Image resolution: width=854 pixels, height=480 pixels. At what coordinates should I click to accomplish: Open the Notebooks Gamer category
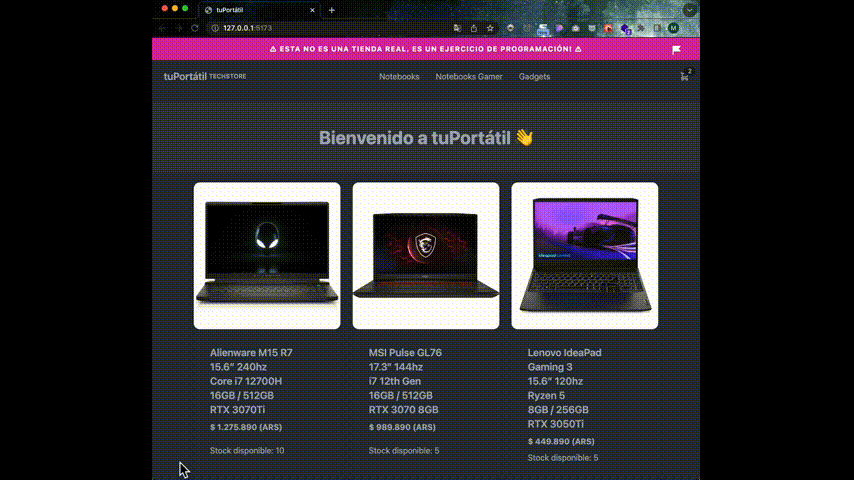469,77
